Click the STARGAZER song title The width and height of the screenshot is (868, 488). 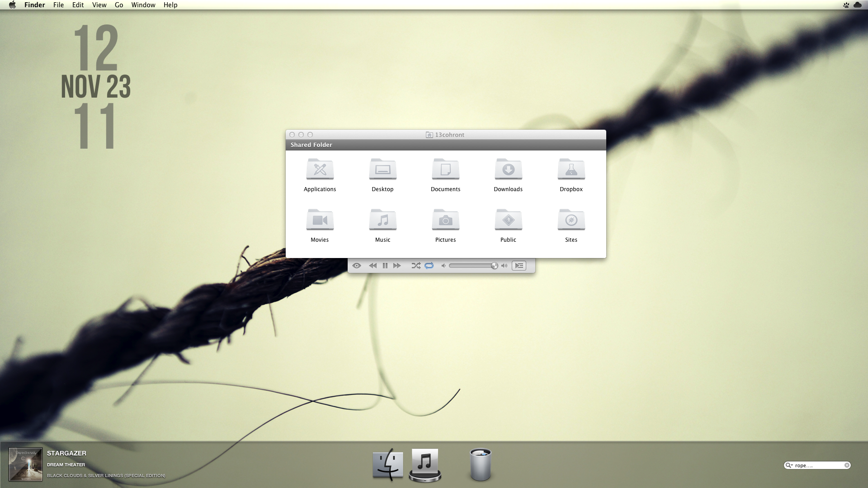tap(66, 453)
